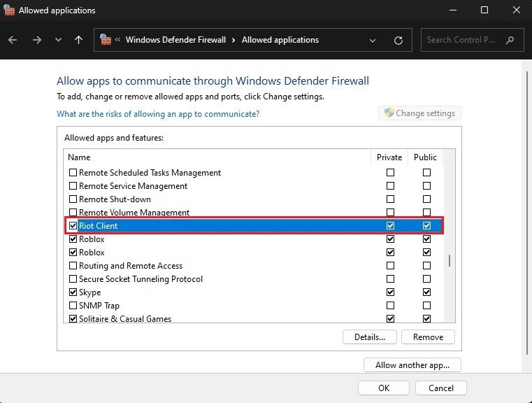The width and height of the screenshot is (532, 403).
Task: Click the Back navigation arrow
Action: pos(13,40)
